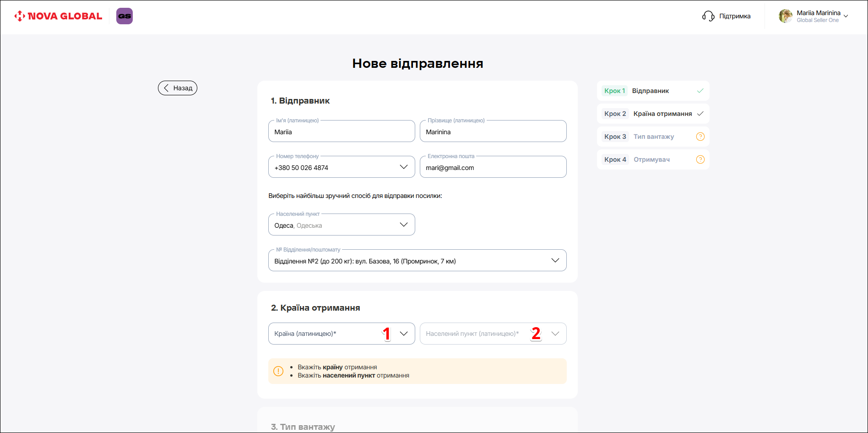868x433 pixels.
Task: Open the Відділення/поштомату branch dropdown
Action: coord(555,261)
